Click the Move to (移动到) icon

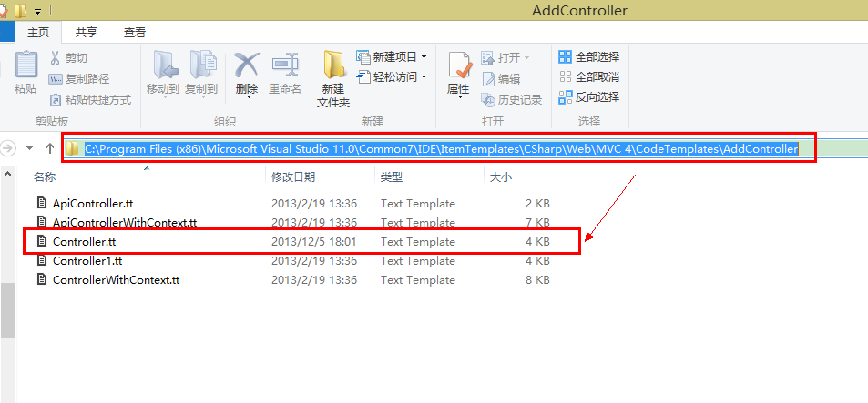(165, 65)
